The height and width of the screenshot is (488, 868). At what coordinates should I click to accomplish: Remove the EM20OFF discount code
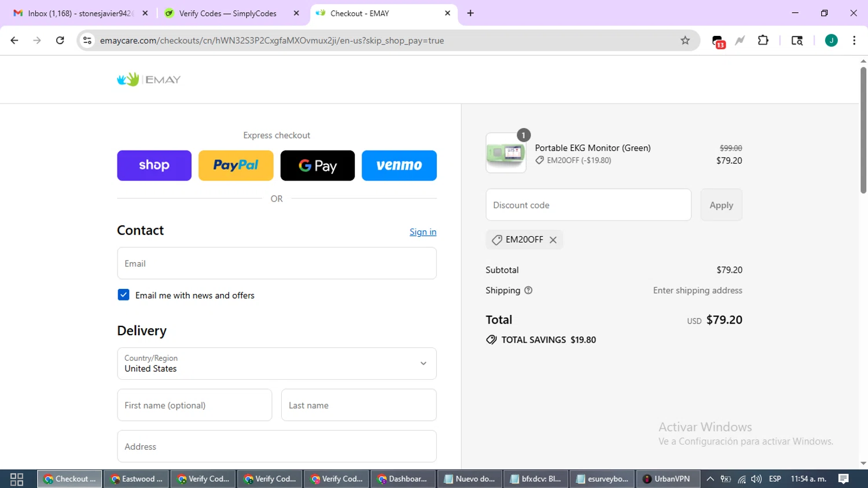click(553, 240)
